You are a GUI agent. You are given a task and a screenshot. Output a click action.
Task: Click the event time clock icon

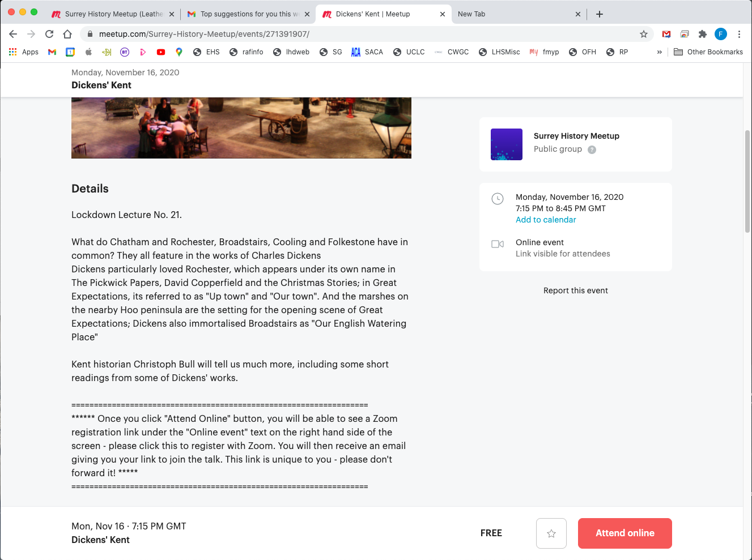click(x=497, y=199)
